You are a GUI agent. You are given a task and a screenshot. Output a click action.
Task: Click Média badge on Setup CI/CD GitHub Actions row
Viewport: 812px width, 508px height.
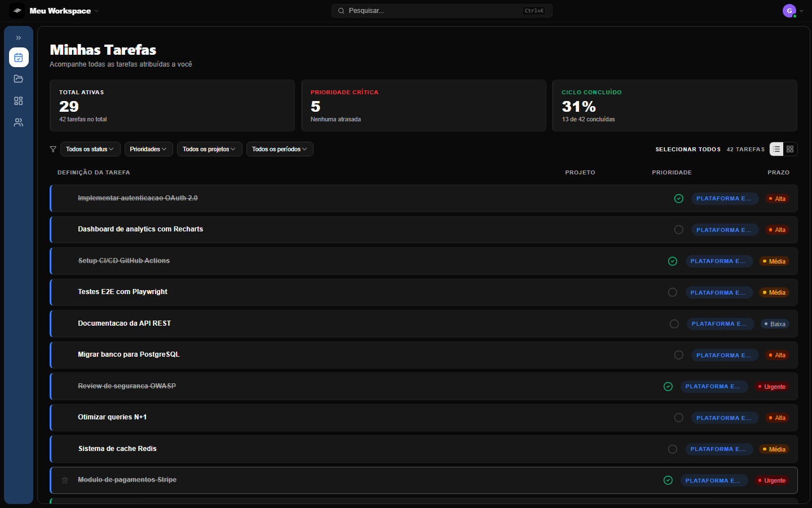coord(774,261)
